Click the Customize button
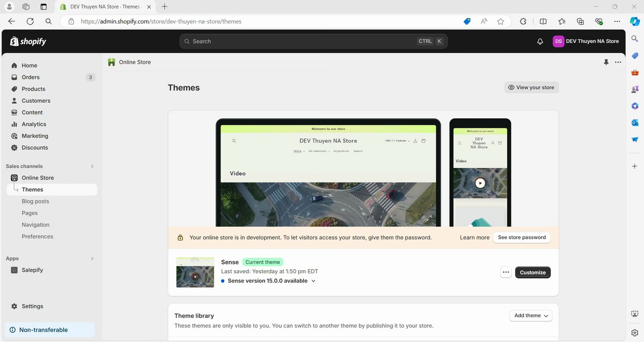The image size is (644, 342). point(533,272)
